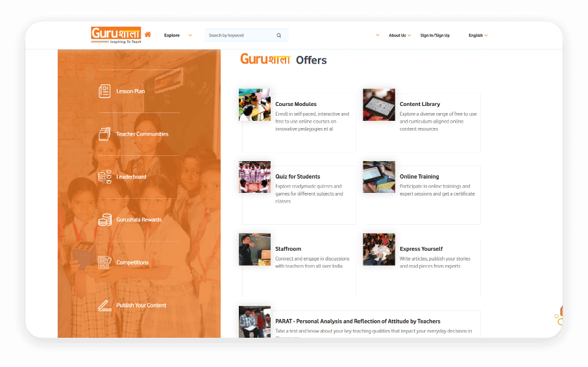Click text 'Write articles, publish your stories'
The width and height of the screenshot is (588, 367).
435,259
